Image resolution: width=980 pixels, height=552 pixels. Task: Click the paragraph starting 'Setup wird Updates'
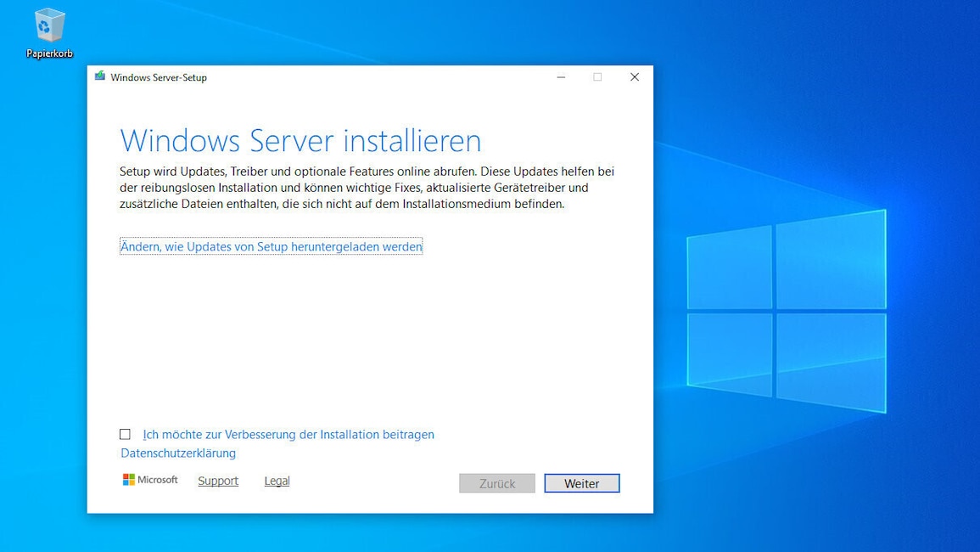[x=367, y=187]
